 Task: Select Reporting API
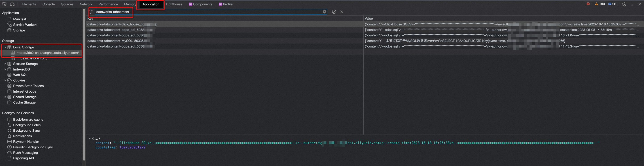23,158
